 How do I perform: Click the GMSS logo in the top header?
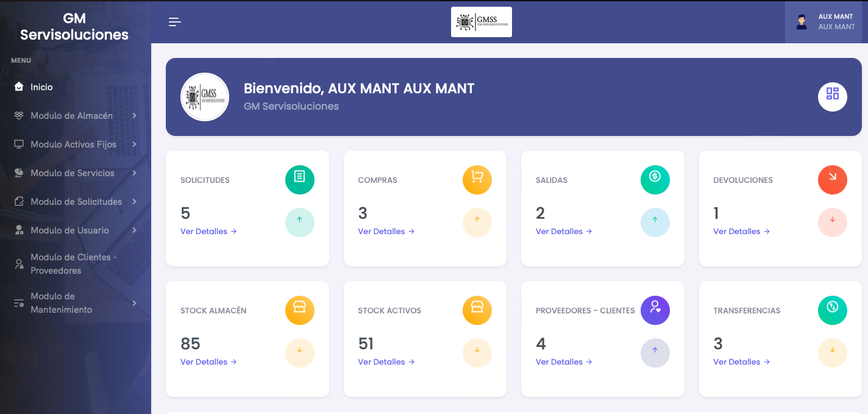[x=481, y=22]
